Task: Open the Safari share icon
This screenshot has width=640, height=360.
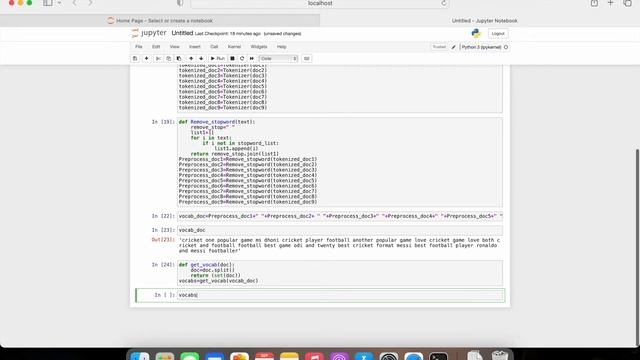Action: coord(594,3)
